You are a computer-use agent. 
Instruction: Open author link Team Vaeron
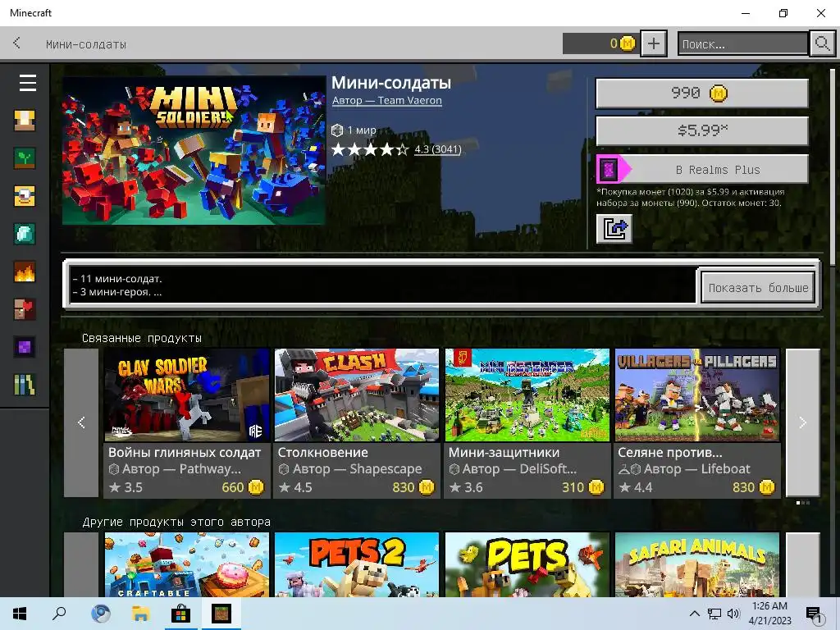coord(387,100)
